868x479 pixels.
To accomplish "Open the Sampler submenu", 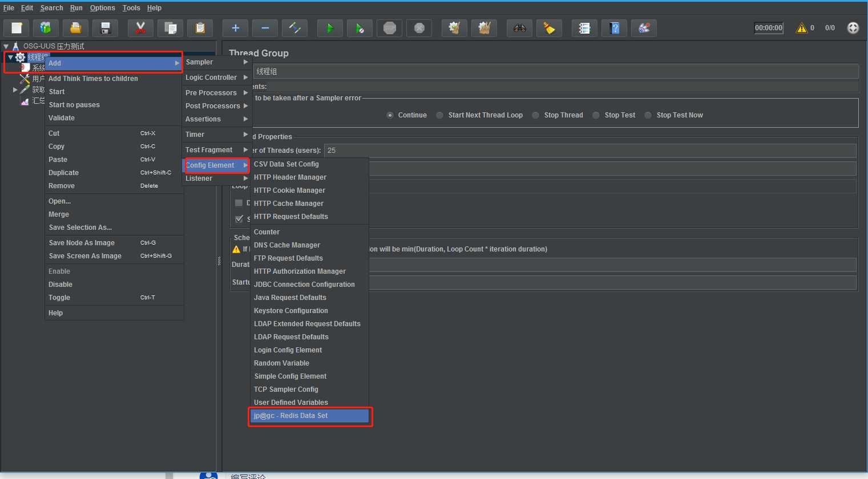I will pos(216,62).
